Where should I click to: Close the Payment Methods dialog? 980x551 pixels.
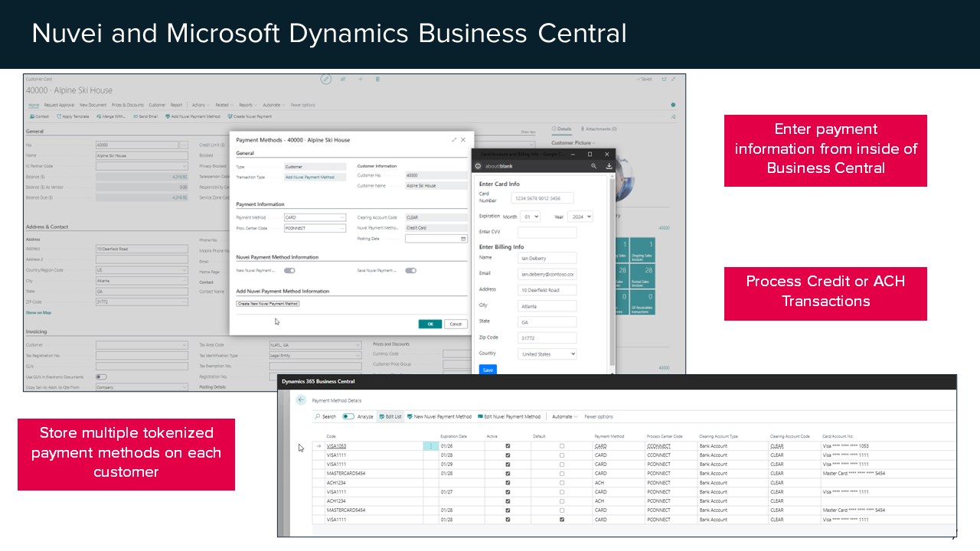[463, 140]
